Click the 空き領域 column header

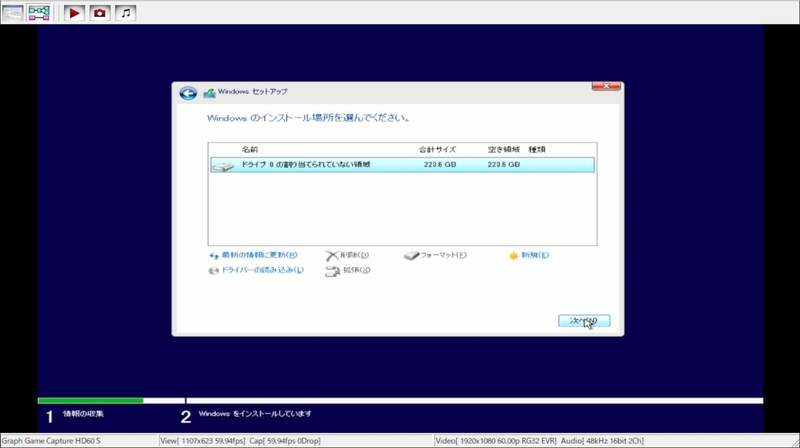pyautogui.click(x=504, y=150)
